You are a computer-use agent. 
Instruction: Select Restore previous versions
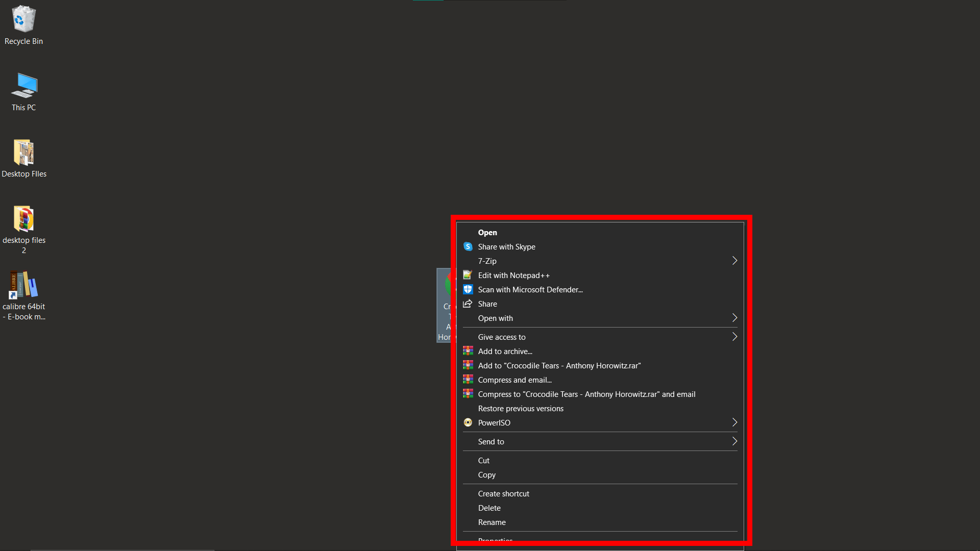[520, 408]
